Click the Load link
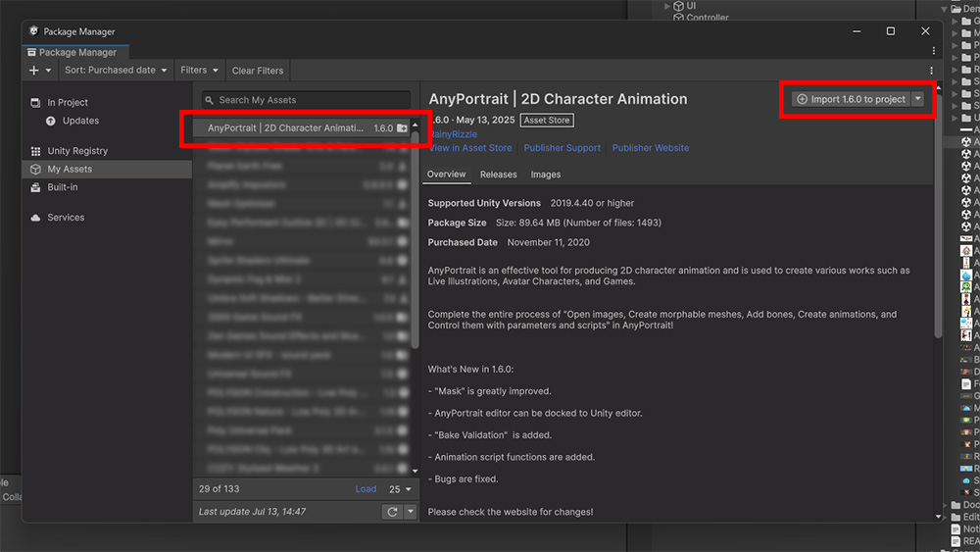 tap(366, 489)
